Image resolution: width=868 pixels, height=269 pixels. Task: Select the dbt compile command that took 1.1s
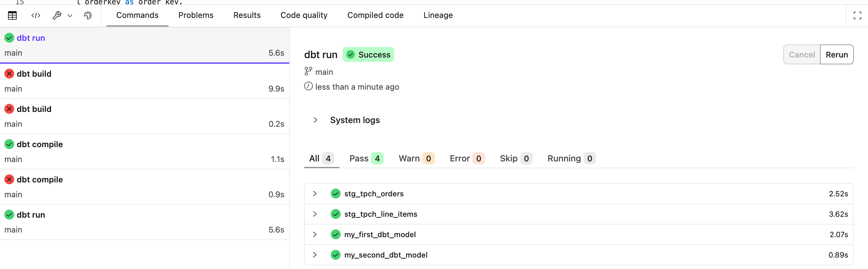[x=145, y=152]
